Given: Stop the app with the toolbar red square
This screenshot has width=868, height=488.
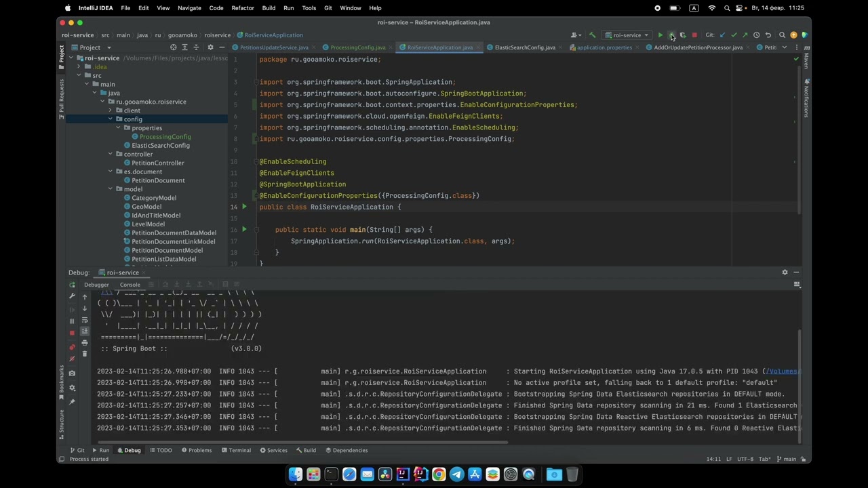Looking at the screenshot, I should point(694,35).
